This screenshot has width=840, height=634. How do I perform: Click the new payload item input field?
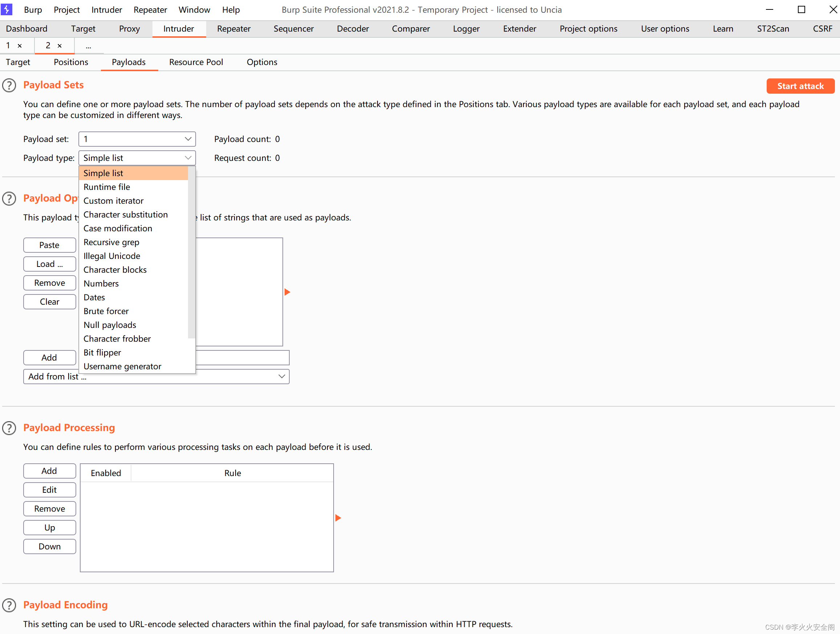(242, 358)
